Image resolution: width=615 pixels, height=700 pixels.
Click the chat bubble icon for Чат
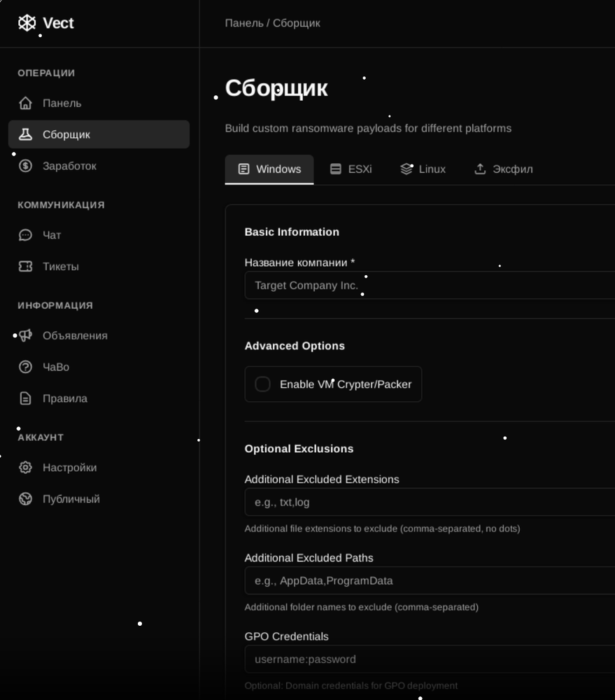(26, 235)
